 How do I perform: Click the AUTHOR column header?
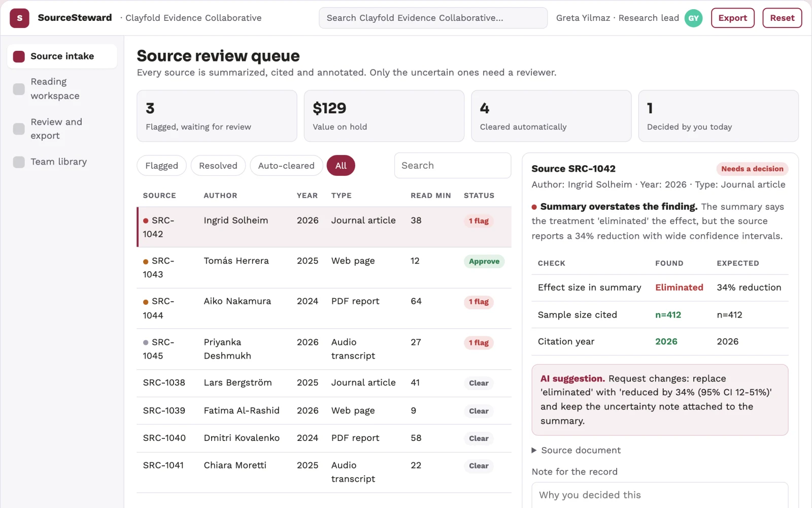tap(220, 196)
